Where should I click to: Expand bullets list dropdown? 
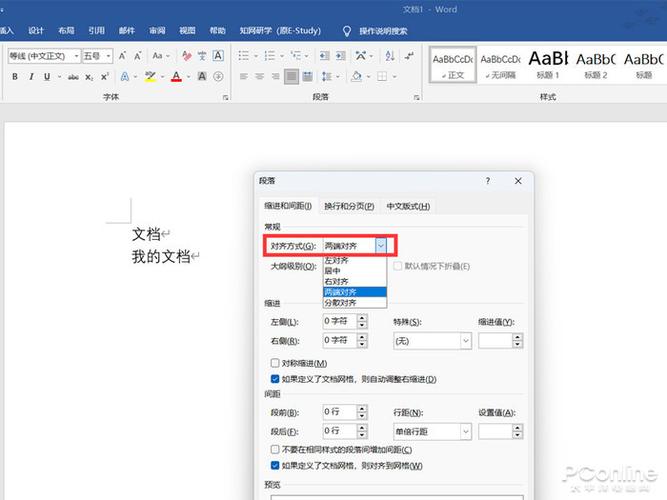(x=256, y=56)
